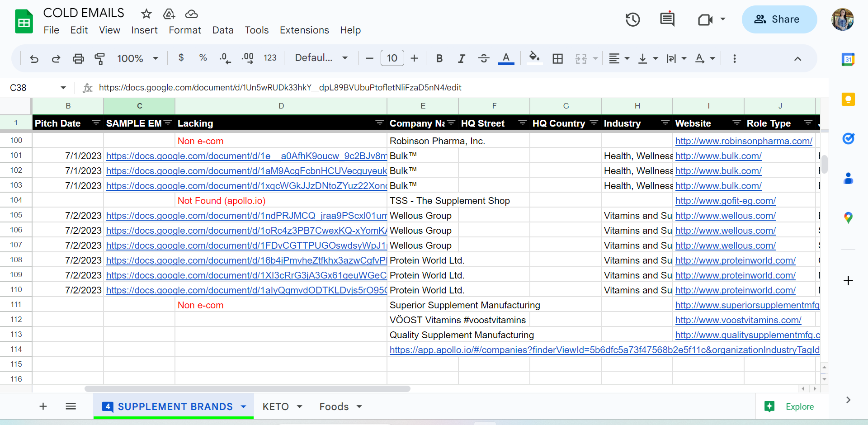The image size is (868, 425).
Task: Open the comments panel icon
Action: pos(667,19)
